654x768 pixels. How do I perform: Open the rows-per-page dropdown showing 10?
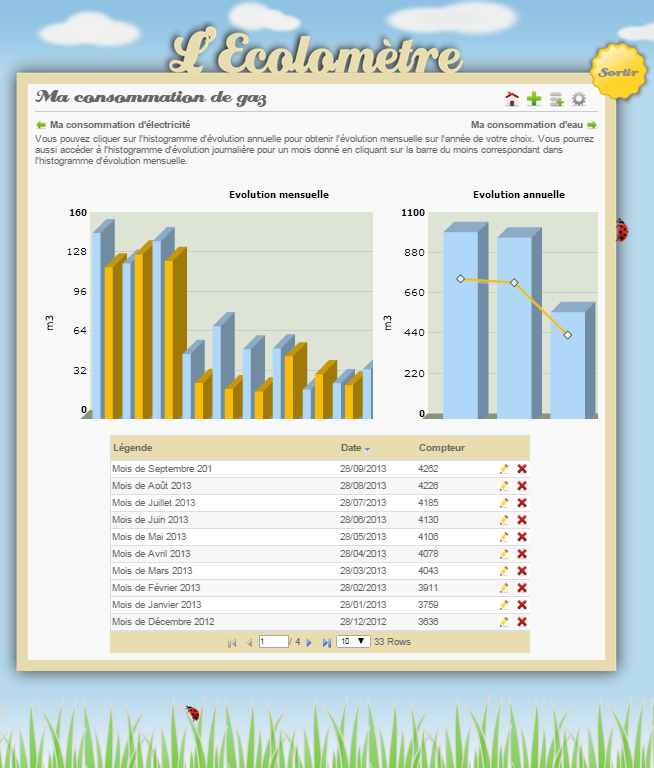click(x=353, y=642)
